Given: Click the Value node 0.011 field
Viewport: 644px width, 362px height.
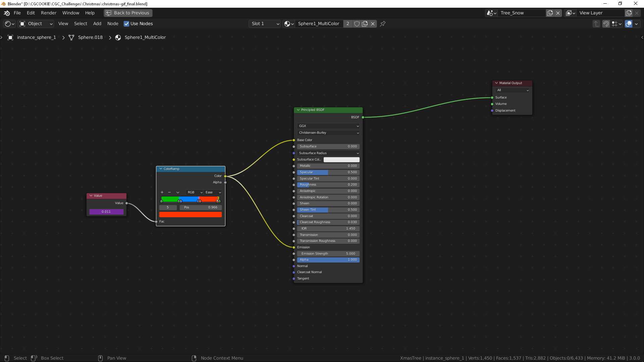Looking at the screenshot, I should click(x=106, y=212).
